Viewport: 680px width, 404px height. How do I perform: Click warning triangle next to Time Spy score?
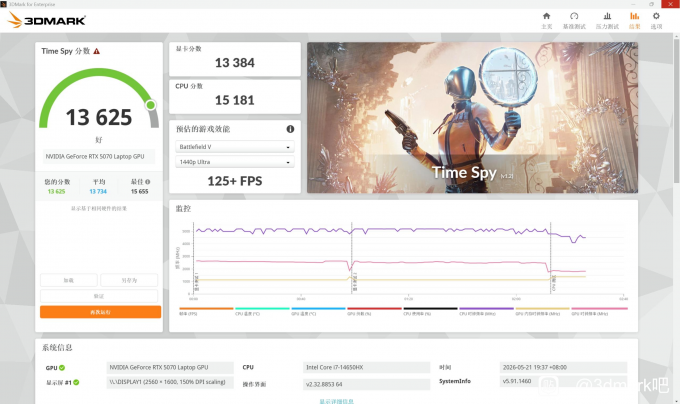click(x=97, y=51)
